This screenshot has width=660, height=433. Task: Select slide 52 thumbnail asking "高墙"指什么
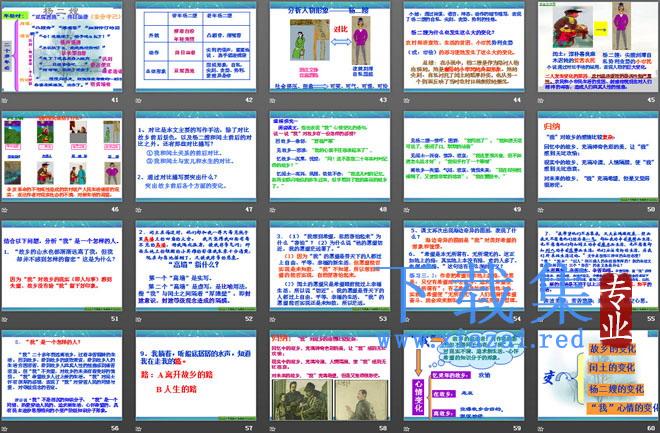tap(196, 266)
